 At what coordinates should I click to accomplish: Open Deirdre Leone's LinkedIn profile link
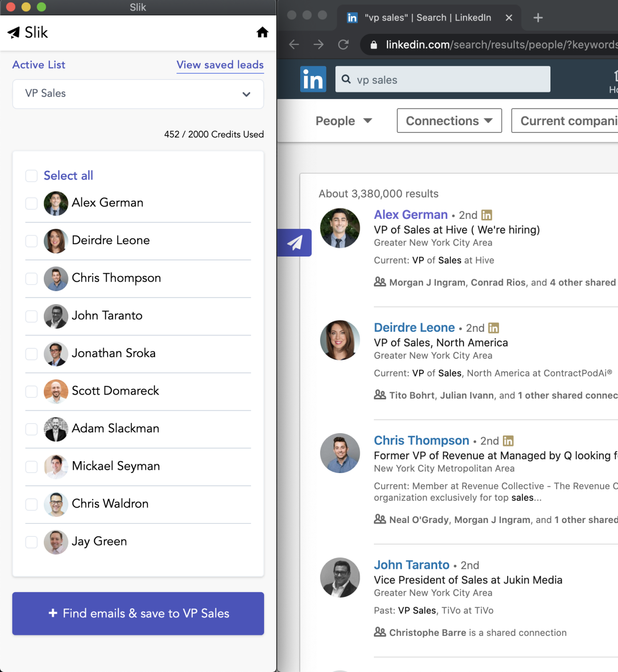coord(414,327)
